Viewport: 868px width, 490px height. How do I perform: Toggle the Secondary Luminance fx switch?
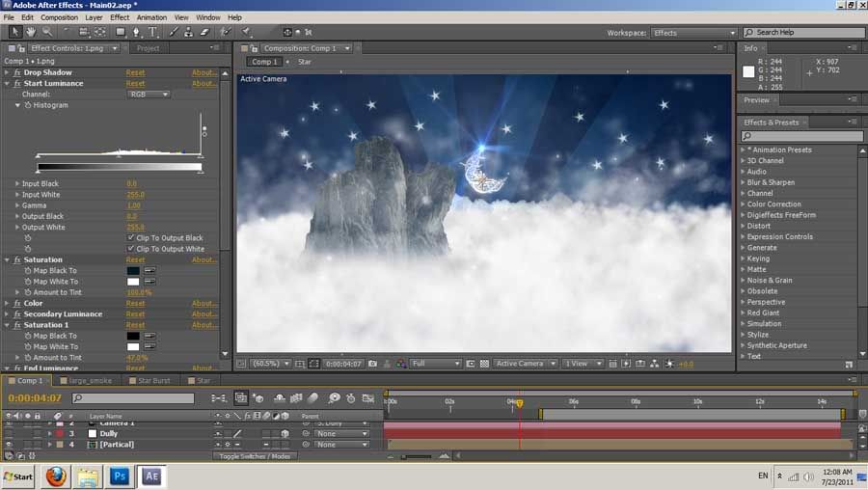[17, 313]
